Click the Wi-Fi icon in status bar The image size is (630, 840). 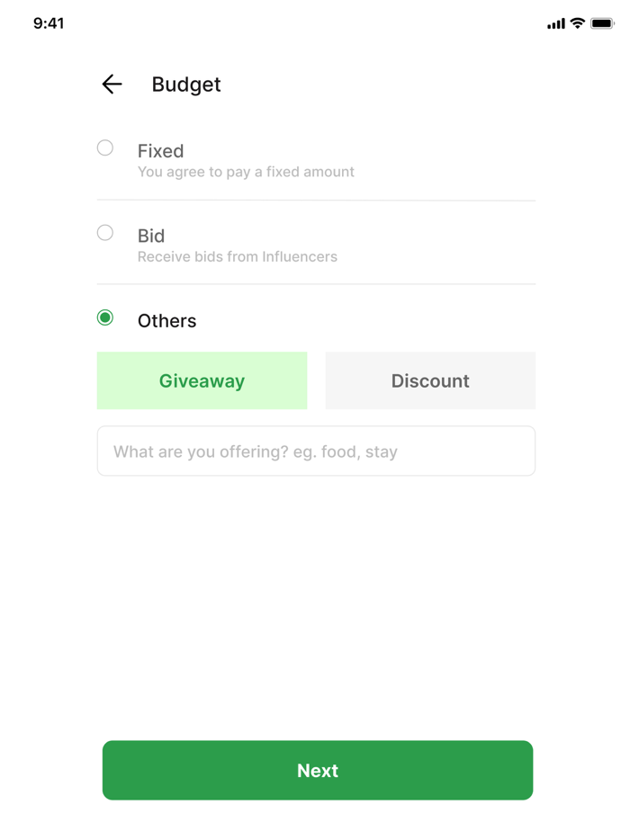[x=579, y=22]
